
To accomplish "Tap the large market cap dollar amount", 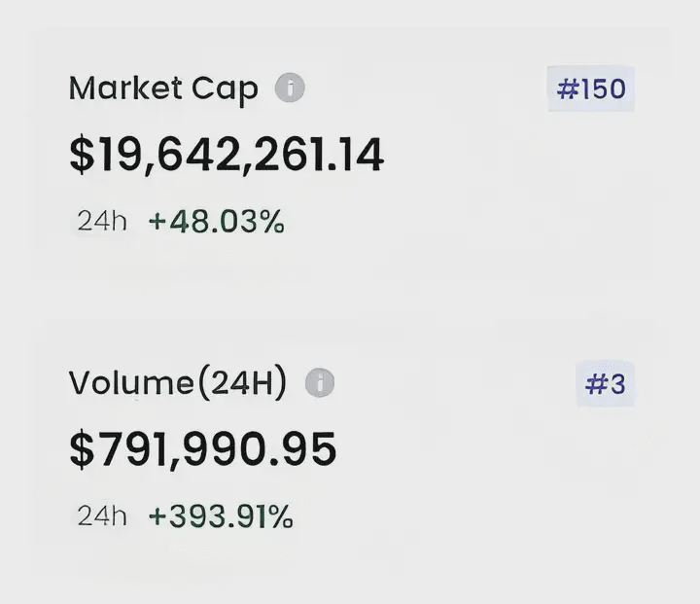I will pos(227,156).
